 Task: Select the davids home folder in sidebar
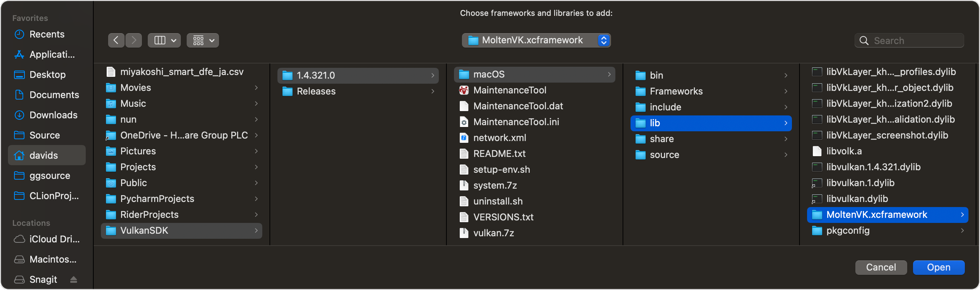click(x=44, y=155)
